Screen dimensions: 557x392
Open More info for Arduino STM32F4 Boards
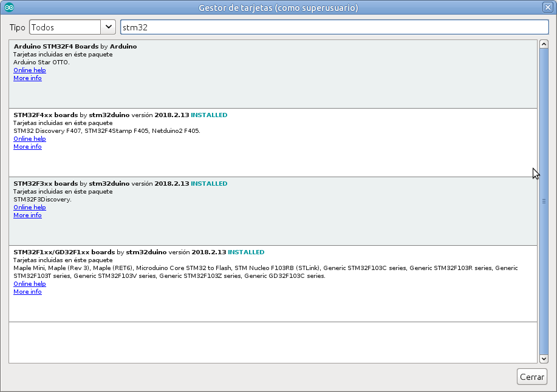coord(27,78)
